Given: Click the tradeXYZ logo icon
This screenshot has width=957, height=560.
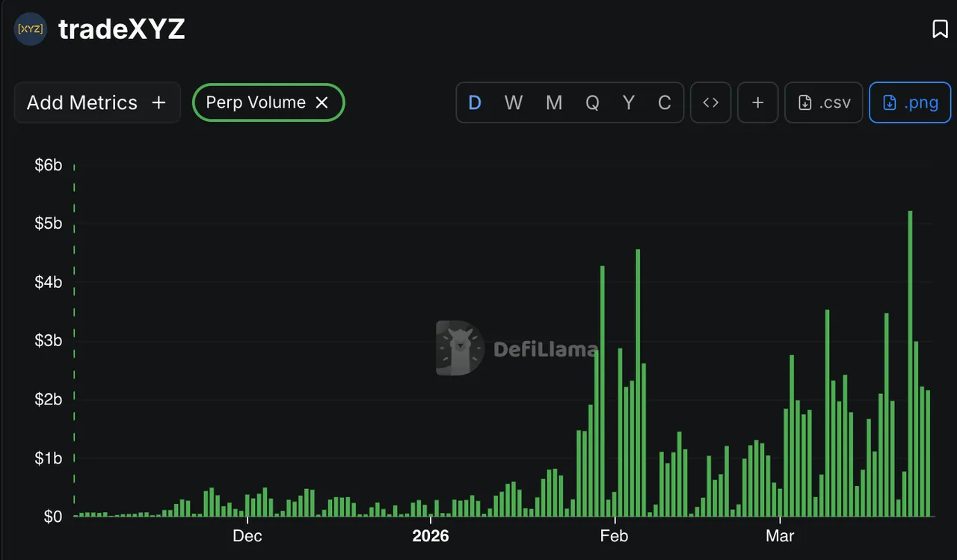Looking at the screenshot, I should coord(30,29).
